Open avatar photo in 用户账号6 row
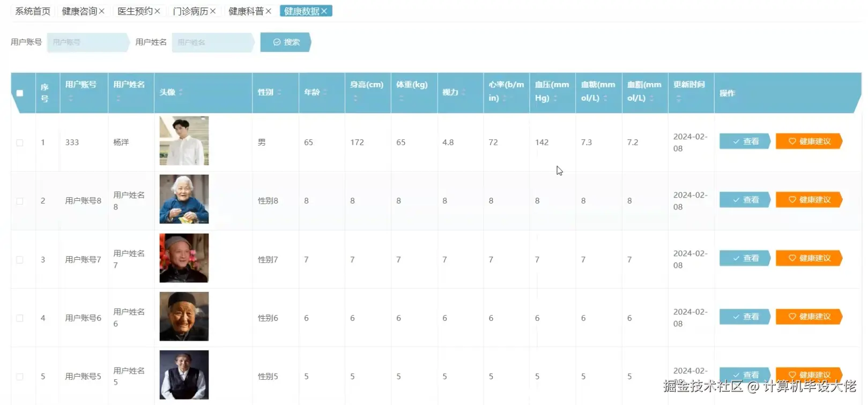Image resolution: width=868 pixels, height=405 pixels. tap(184, 316)
